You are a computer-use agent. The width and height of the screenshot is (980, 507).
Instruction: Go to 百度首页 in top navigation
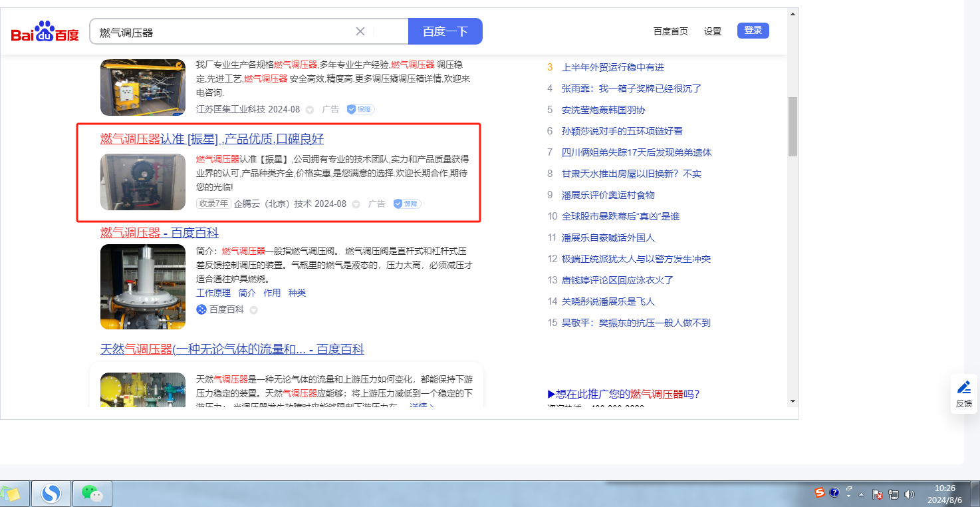click(670, 31)
